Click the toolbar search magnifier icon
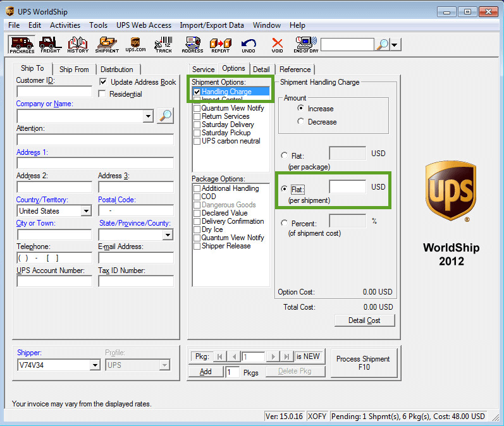 click(x=382, y=45)
